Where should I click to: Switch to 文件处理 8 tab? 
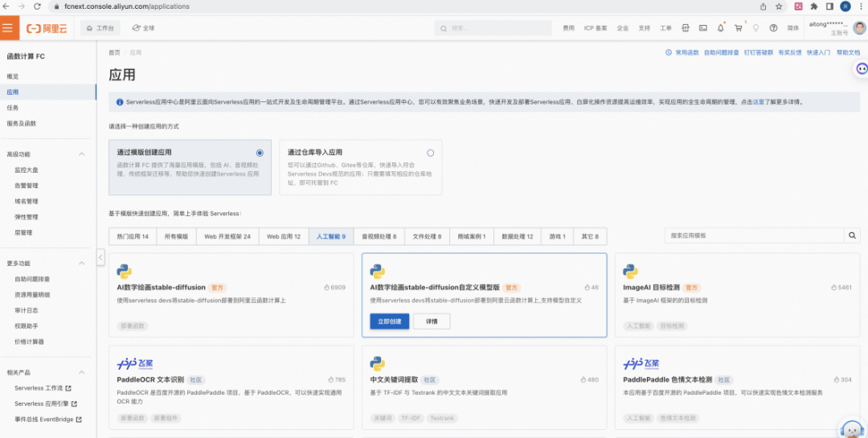[x=427, y=236]
